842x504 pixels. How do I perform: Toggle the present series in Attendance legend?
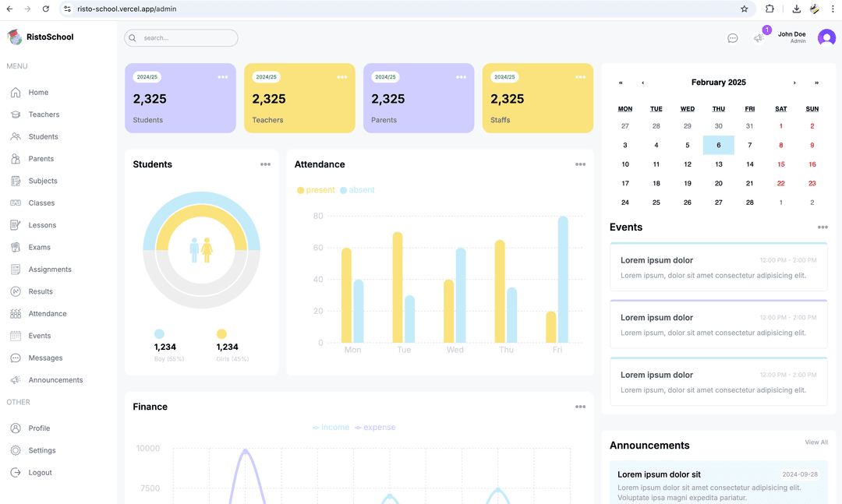[x=316, y=190]
